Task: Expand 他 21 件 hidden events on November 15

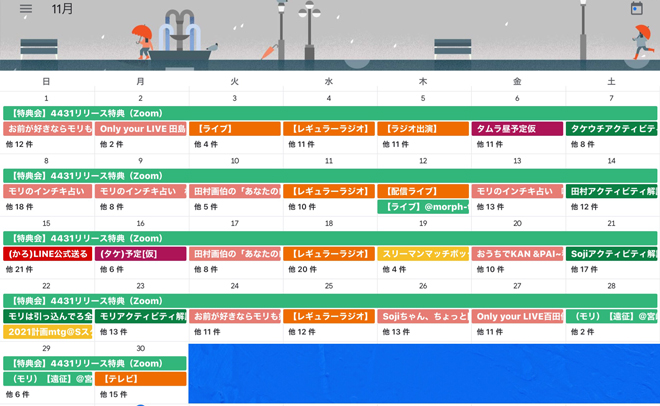Action: click(19, 269)
